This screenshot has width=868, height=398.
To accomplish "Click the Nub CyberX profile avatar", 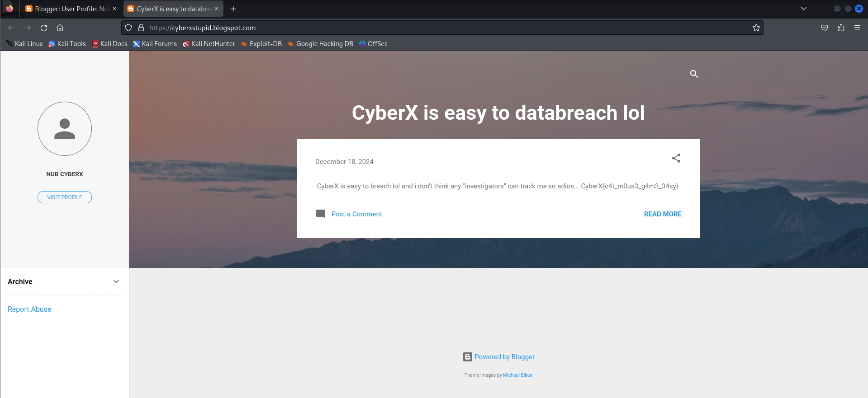I will [x=65, y=129].
